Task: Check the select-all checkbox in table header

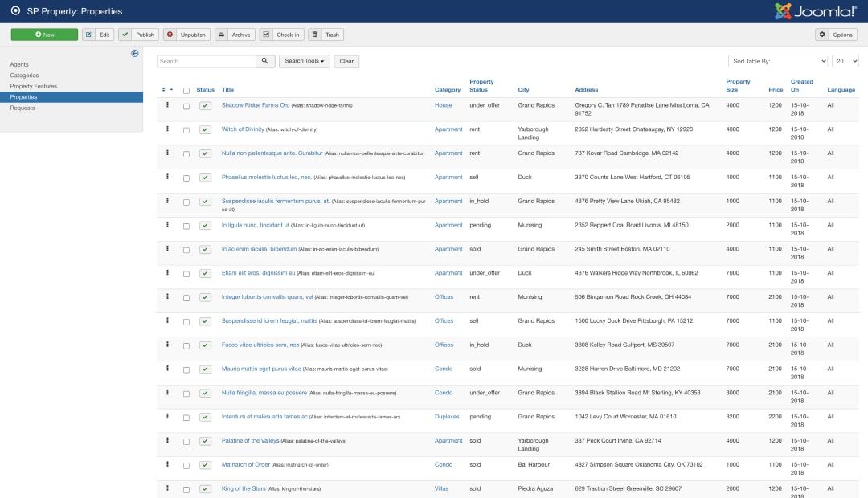Action: (186, 90)
